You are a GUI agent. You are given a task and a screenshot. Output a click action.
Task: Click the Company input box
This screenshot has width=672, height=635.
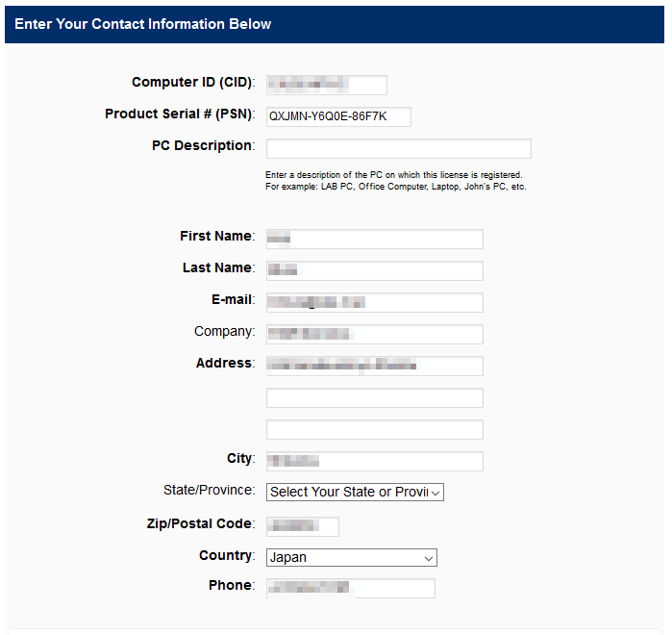[x=374, y=334]
